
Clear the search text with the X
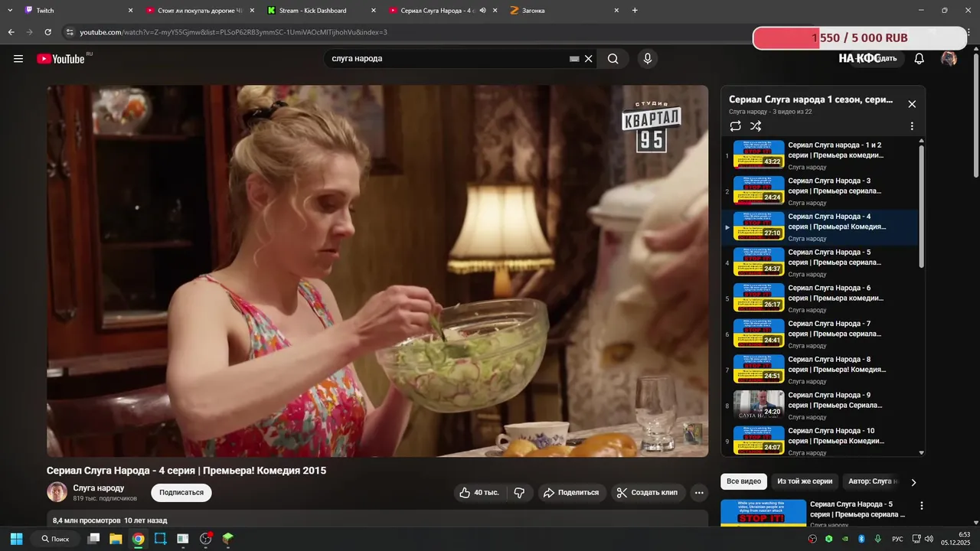coord(589,59)
